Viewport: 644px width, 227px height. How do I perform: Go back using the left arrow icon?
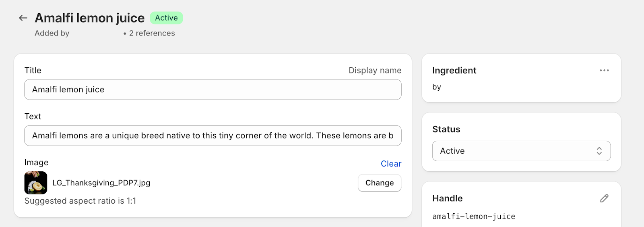click(x=23, y=18)
